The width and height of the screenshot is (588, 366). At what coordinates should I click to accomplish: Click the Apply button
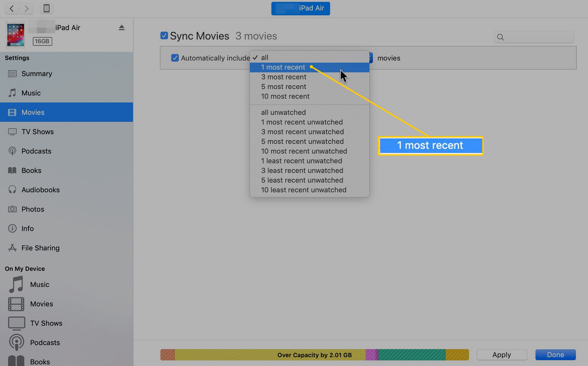click(x=502, y=355)
